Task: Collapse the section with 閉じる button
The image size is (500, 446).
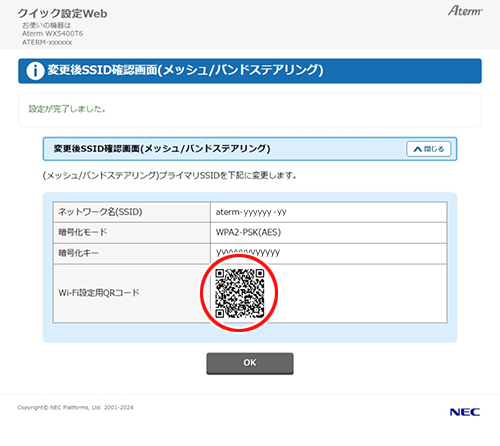Action: (x=429, y=149)
